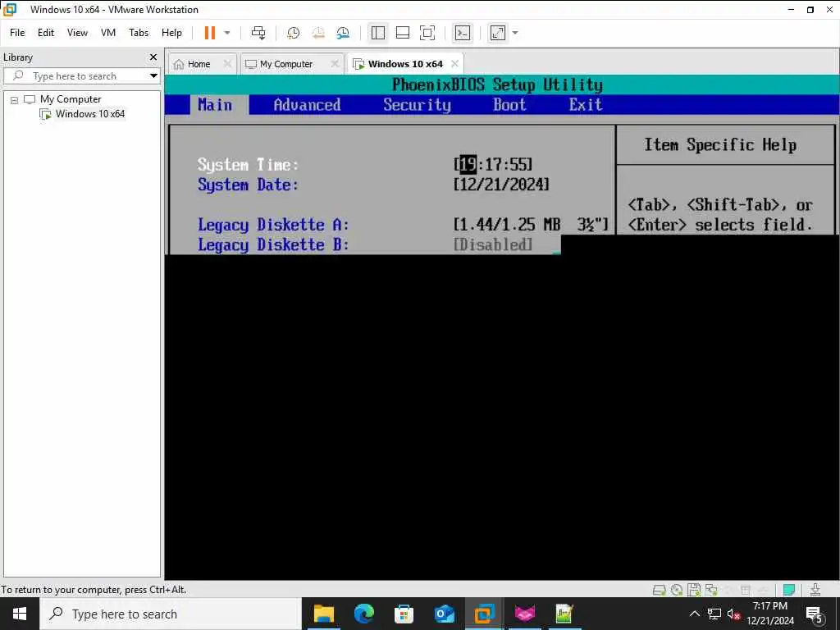This screenshot has height=630, width=840.
Task: Click the System Date value 12/21/2024
Action: [501, 185]
